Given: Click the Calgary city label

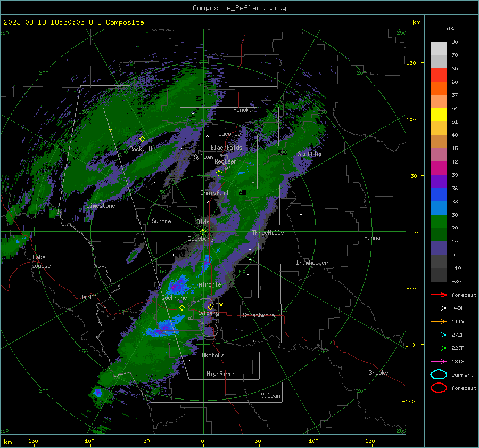Looking at the screenshot, I should tap(208, 313).
